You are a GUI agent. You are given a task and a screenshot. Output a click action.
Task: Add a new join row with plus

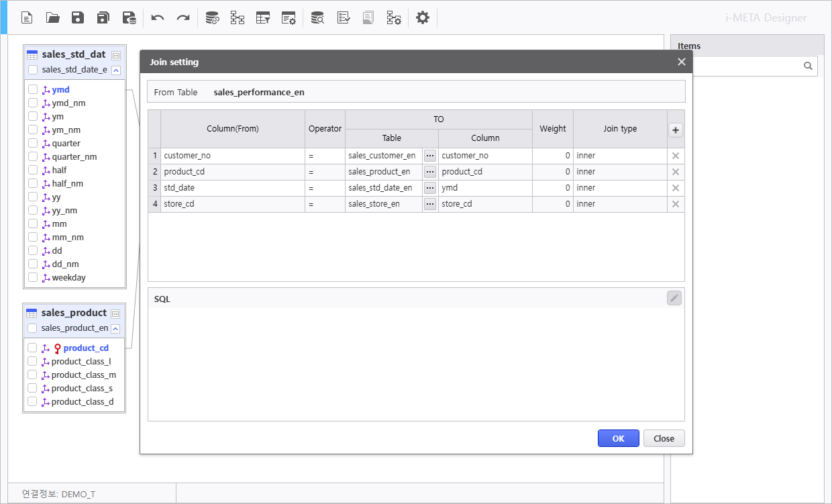click(676, 131)
